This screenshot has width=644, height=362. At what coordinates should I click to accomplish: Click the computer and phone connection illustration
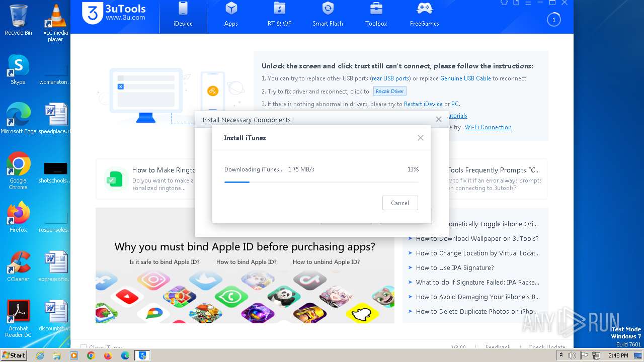[x=171, y=96]
